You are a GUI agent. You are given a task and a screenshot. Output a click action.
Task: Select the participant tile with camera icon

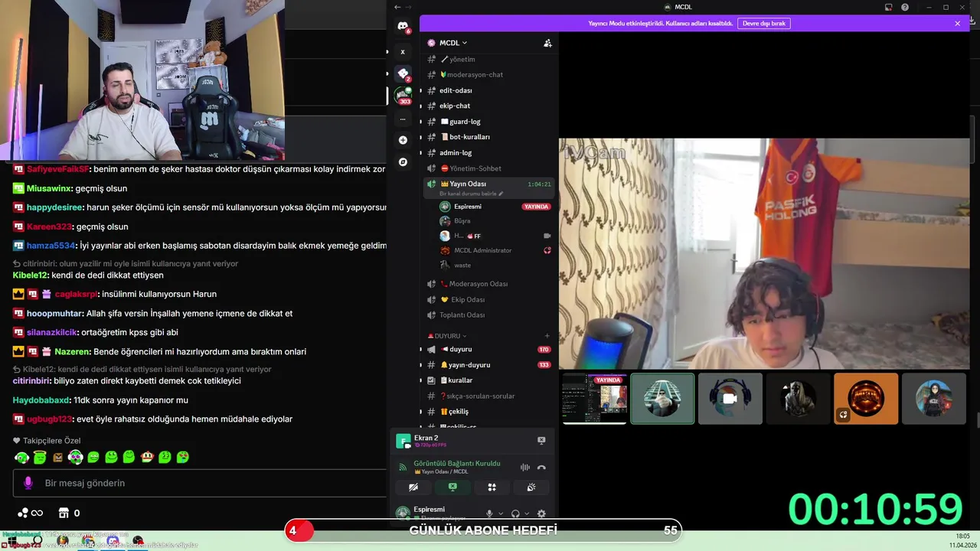coord(730,399)
